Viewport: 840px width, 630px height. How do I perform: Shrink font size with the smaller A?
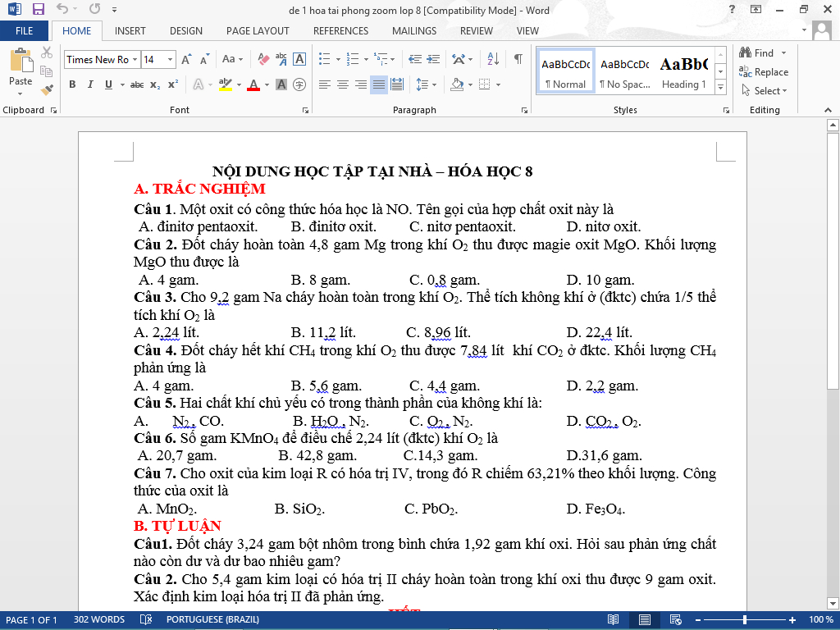[204, 59]
